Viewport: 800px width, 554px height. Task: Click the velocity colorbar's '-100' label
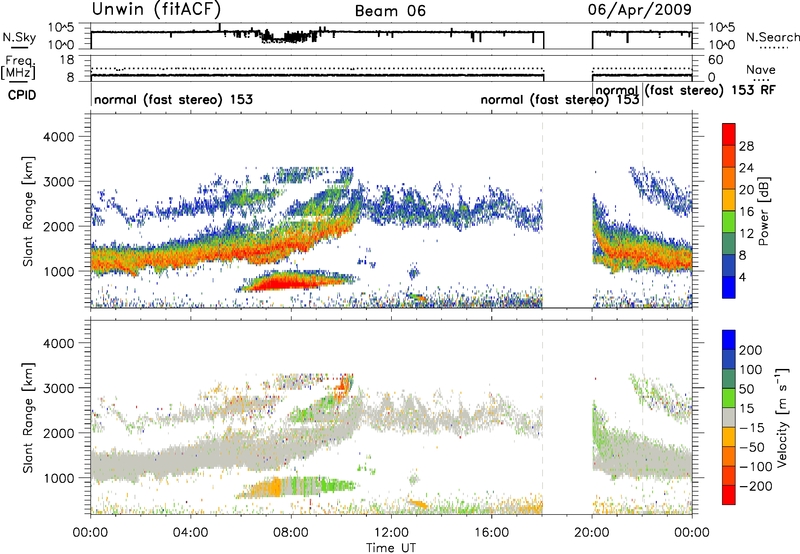coord(756,467)
